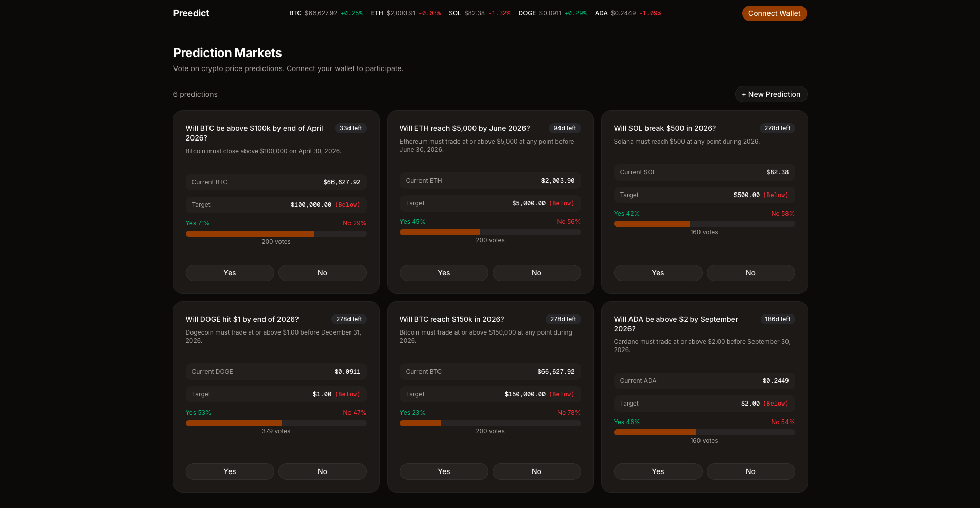Vote Yes on the ETH $5,000 prediction
This screenshot has height=508, width=980.
444,273
